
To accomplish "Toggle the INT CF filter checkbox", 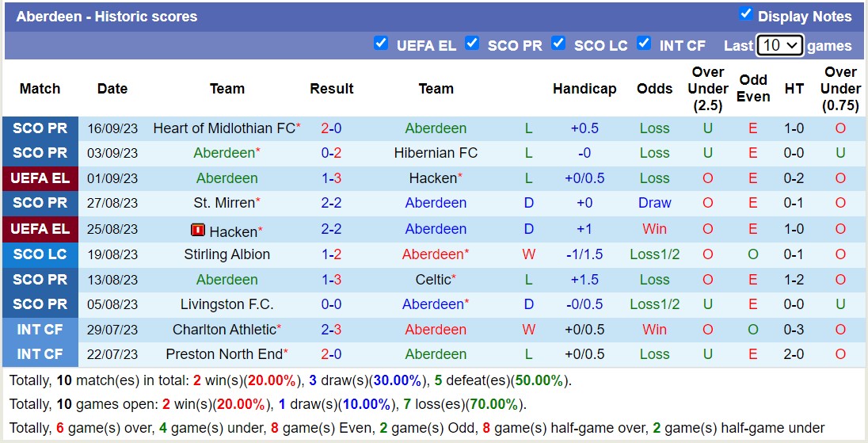I will (644, 43).
